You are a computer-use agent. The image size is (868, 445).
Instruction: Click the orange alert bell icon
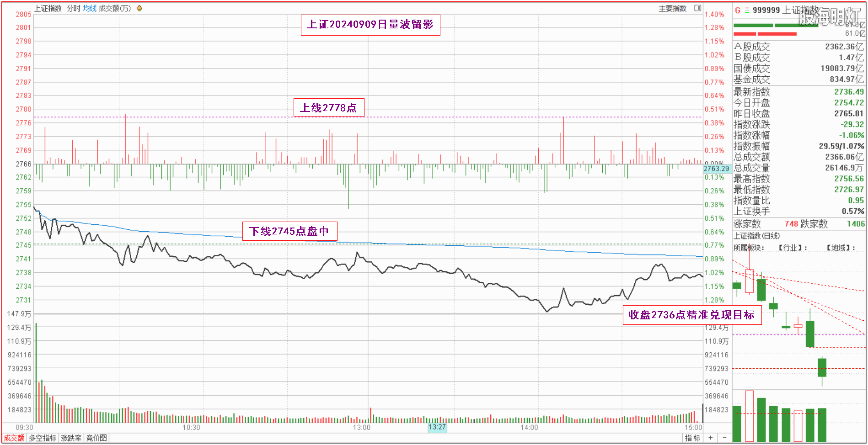pos(139,8)
